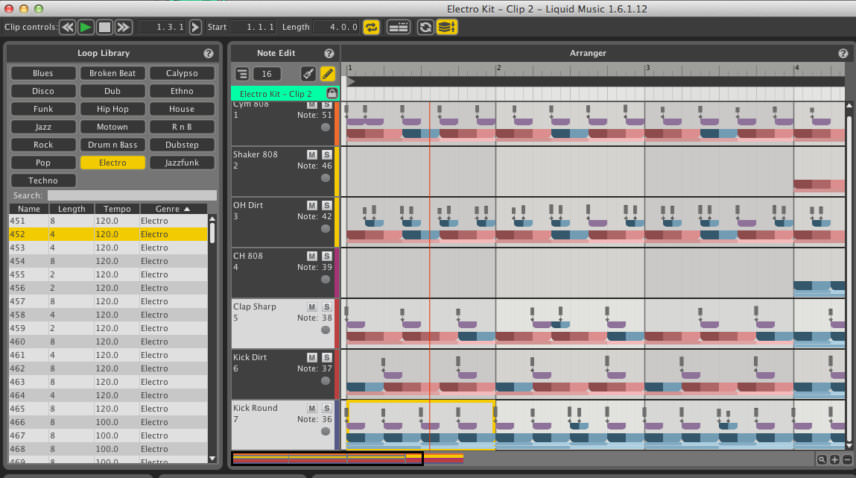Click the round knob on OH Dirt track

point(325,229)
